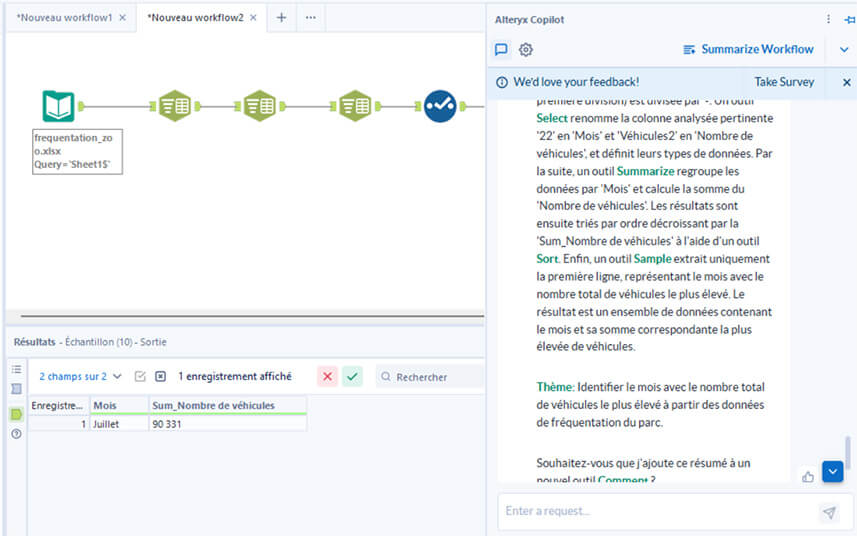This screenshot has width=857, height=536.
Task: Expand the 2 champs sur 2 dropdown
Action: (x=80, y=376)
